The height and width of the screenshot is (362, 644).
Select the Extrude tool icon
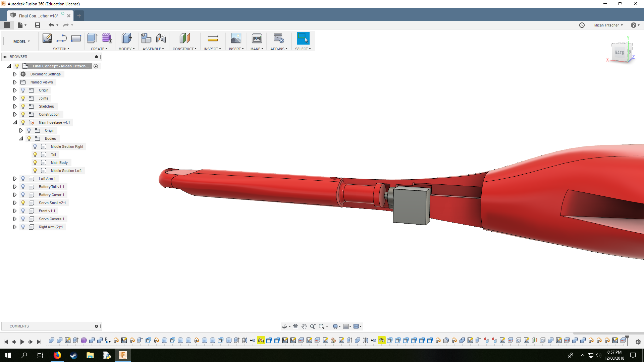click(x=92, y=38)
